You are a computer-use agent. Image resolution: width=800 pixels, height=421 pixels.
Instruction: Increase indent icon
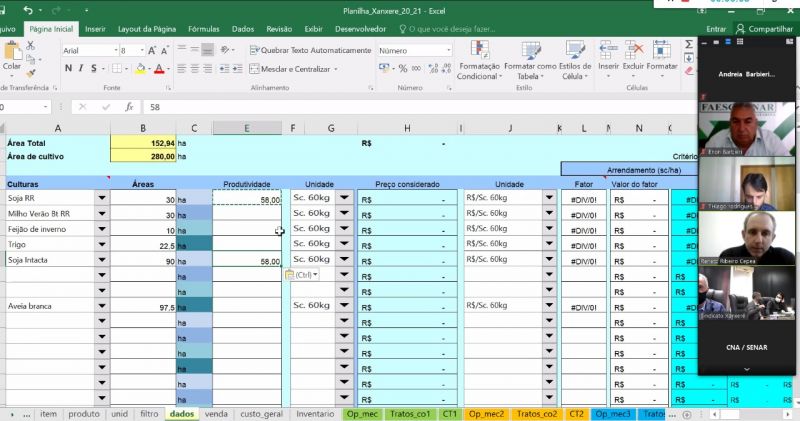click(x=237, y=68)
